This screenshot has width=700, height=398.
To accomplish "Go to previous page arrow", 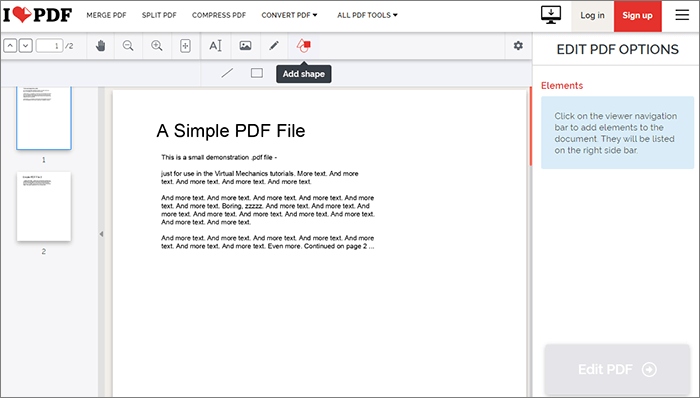I will pos(10,46).
